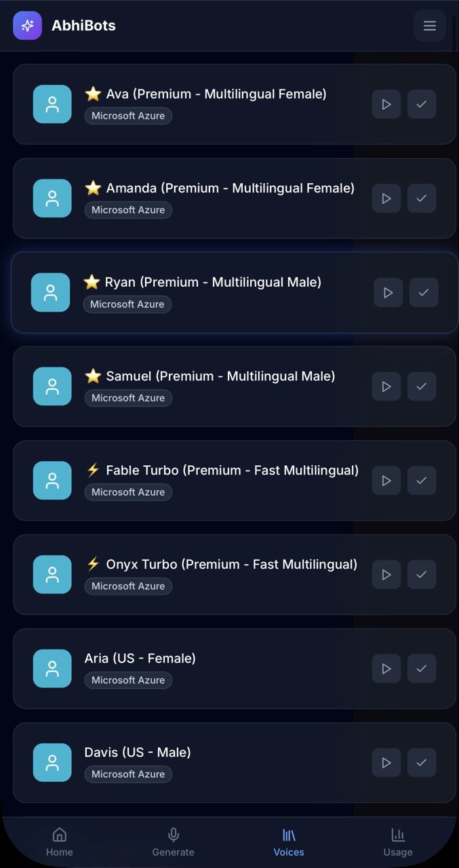459x868 pixels.
Task: Play the Amanda voice sample
Action: pos(386,198)
